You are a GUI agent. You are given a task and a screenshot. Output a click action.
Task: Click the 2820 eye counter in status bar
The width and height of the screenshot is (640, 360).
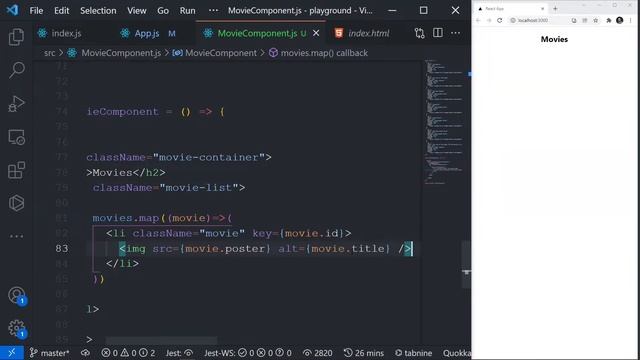[x=318, y=353]
